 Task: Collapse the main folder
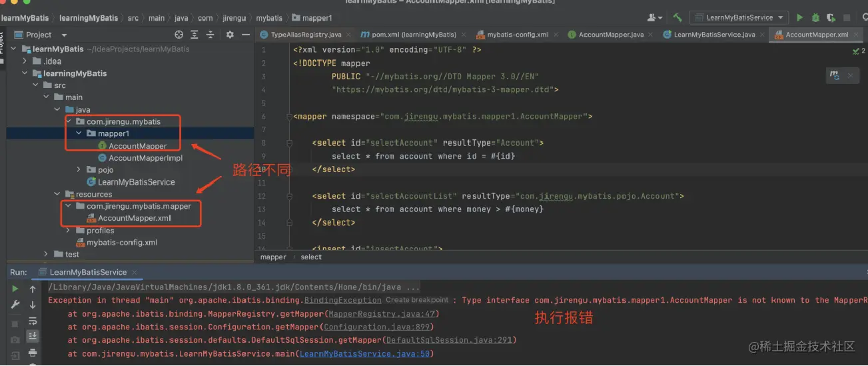coord(47,97)
